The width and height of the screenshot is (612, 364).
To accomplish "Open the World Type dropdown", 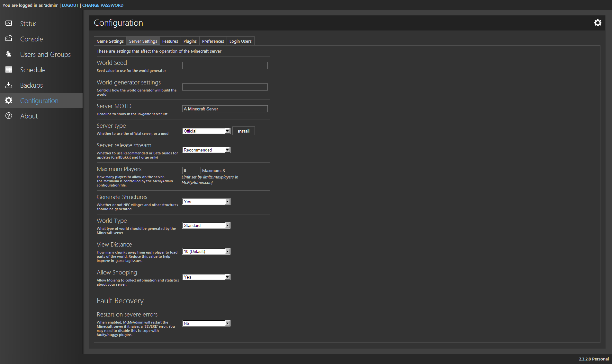I will coord(206,225).
